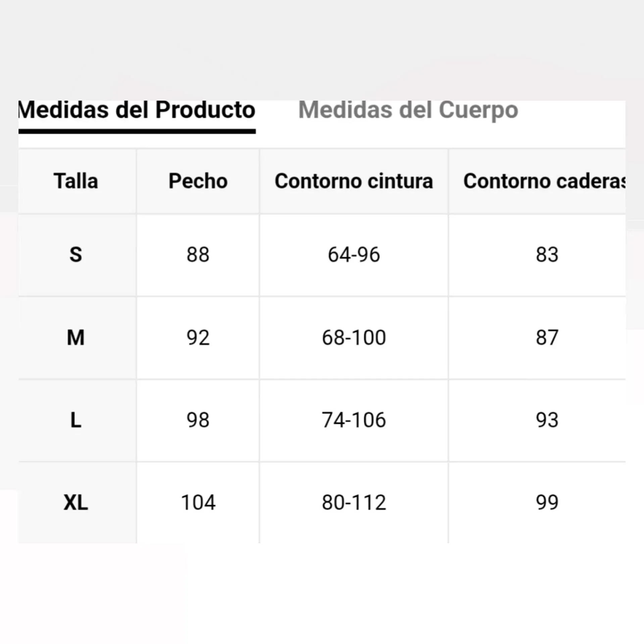The image size is (644, 644).
Task: Click the waist range 64-96 cell
Action: click(354, 254)
